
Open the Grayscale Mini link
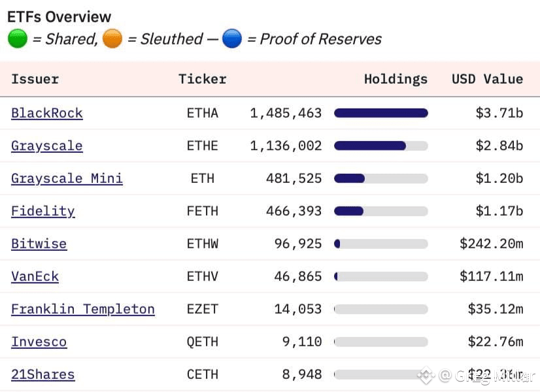click(x=67, y=178)
